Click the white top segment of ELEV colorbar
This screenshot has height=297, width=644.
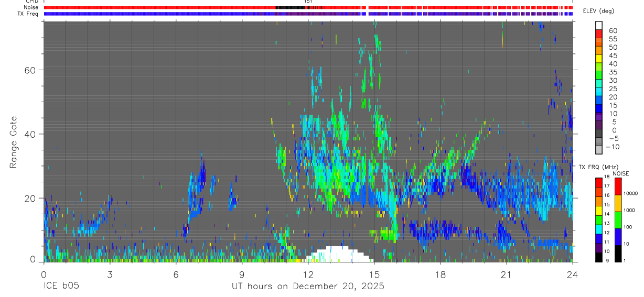pos(599,25)
